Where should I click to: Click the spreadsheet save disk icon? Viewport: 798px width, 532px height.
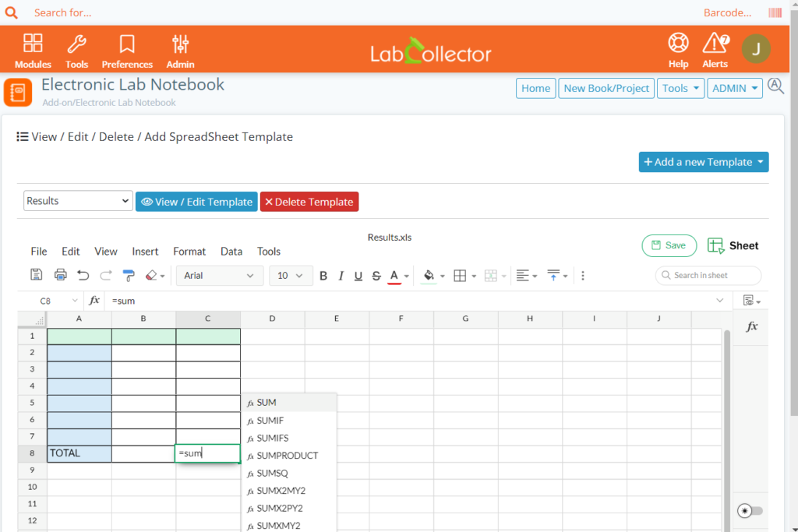click(x=36, y=275)
